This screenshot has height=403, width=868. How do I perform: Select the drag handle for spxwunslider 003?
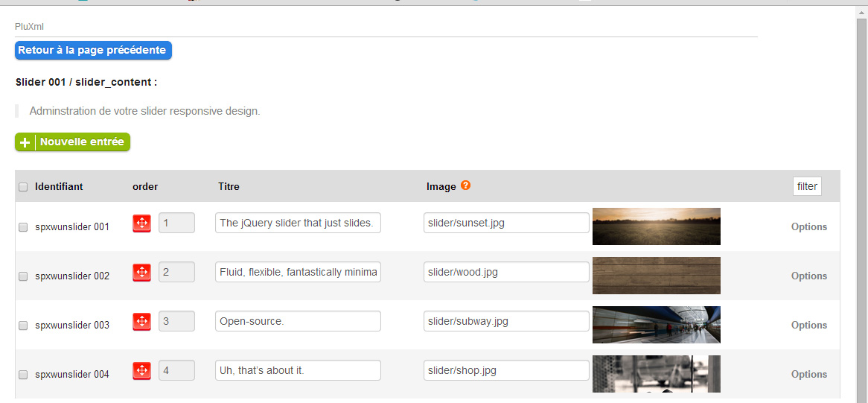tap(141, 322)
